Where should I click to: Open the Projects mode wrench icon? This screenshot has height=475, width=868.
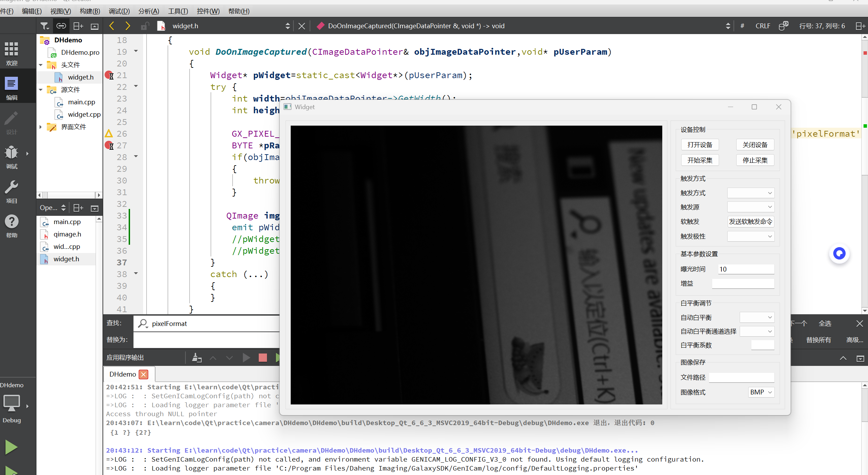(x=11, y=191)
